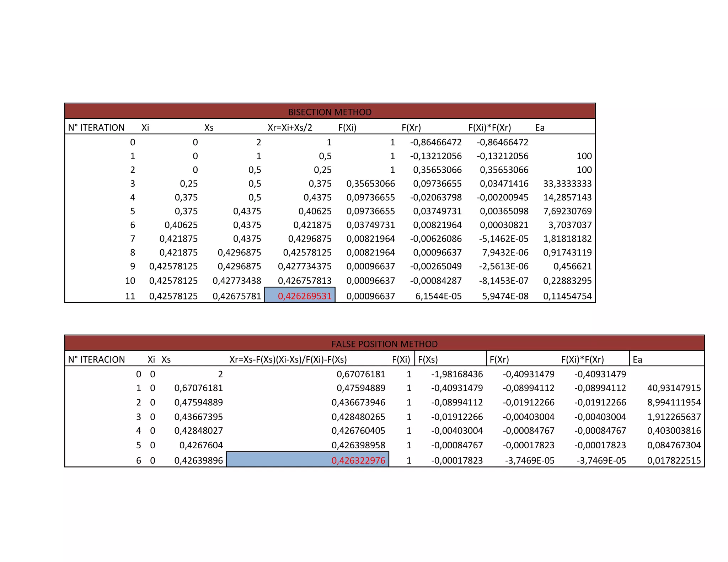Screen dimensions: 728x562
Task: Click the value 0,426760405
Action: coord(358,431)
